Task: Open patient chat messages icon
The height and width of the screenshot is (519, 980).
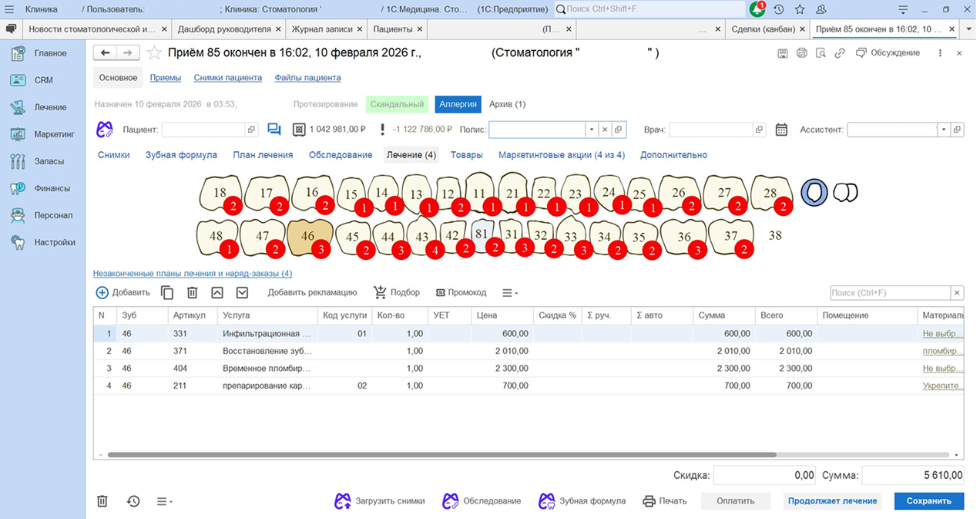Action: click(x=274, y=130)
